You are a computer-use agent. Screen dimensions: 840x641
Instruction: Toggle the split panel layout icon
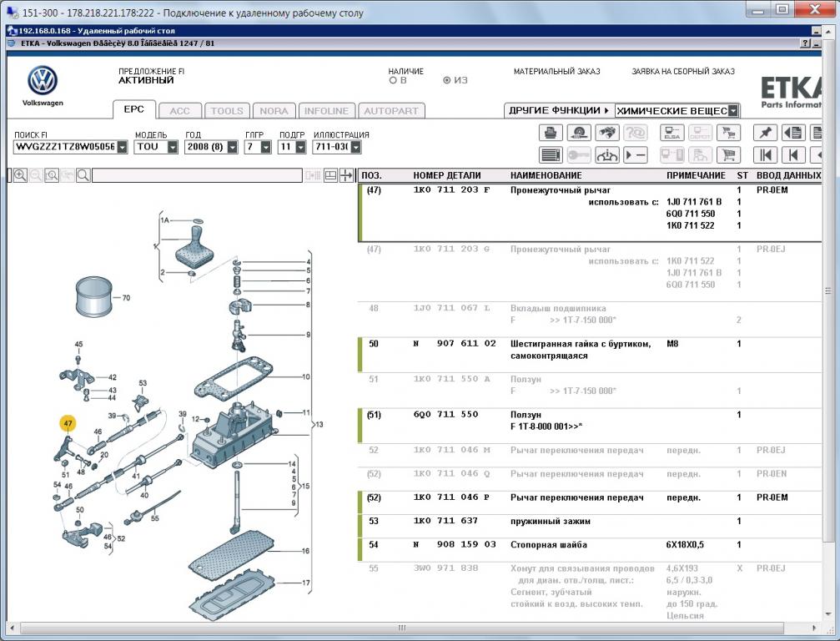pyautogui.click(x=330, y=175)
